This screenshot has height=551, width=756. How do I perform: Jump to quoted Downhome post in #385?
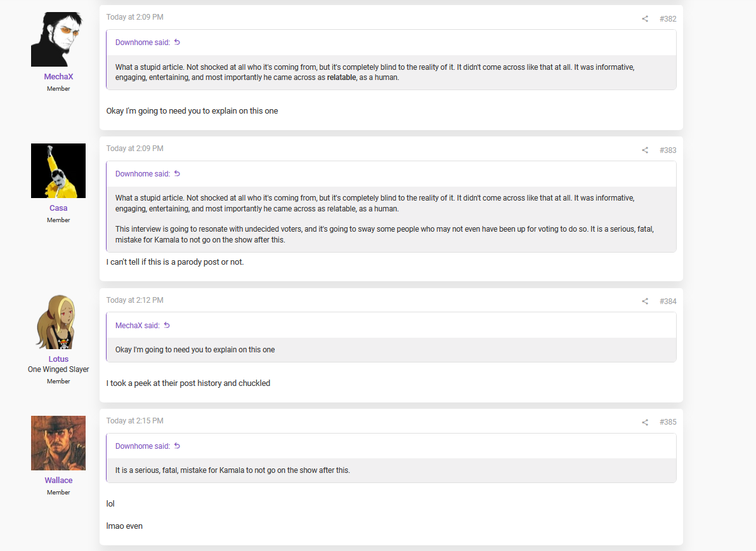(x=177, y=446)
